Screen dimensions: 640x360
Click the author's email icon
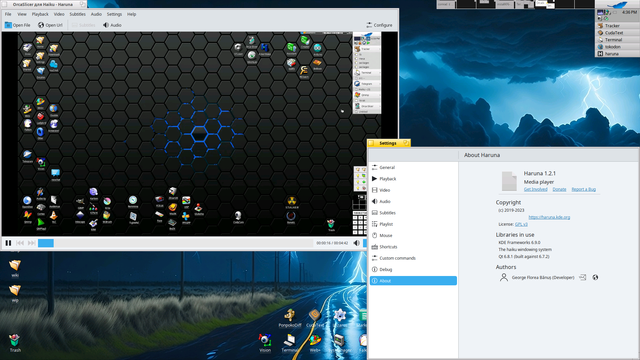[582, 277]
